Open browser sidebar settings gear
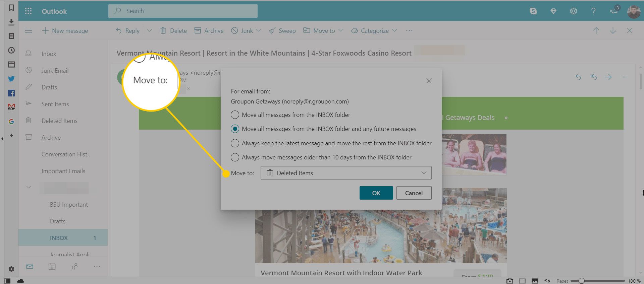Viewport: 644px width, 284px height. coord(11,269)
